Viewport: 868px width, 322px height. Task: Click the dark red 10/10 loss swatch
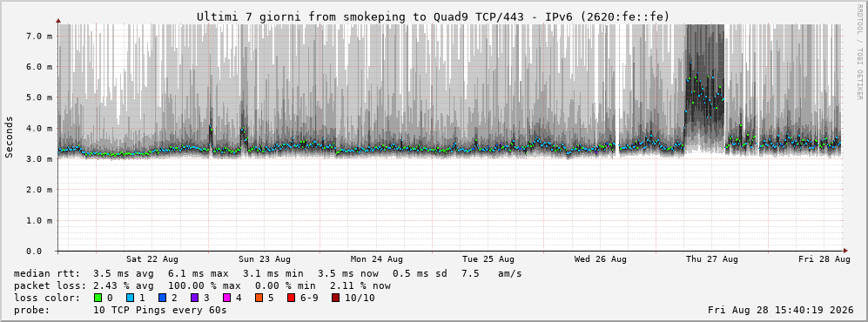(x=336, y=298)
